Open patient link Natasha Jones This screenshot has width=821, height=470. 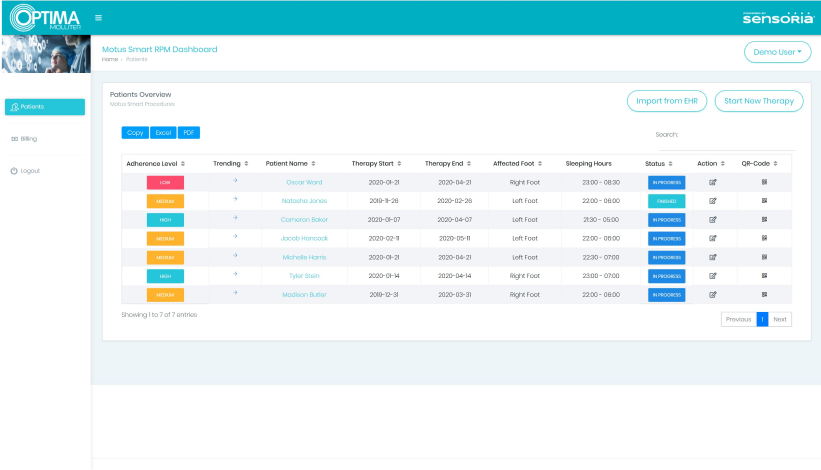click(x=304, y=201)
